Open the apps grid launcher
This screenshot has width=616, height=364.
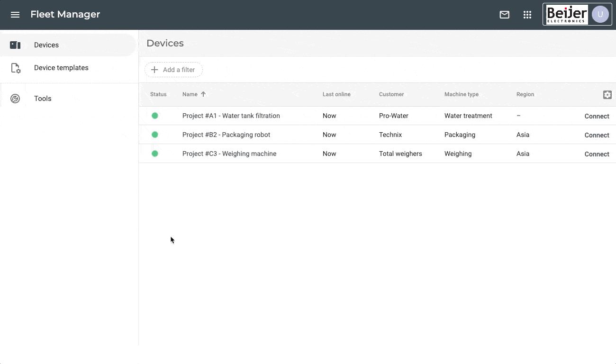(x=527, y=15)
